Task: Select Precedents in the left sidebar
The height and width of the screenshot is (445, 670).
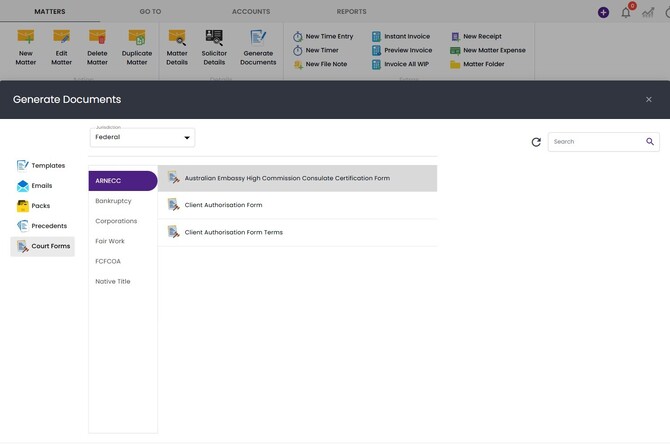Action: pos(42,226)
